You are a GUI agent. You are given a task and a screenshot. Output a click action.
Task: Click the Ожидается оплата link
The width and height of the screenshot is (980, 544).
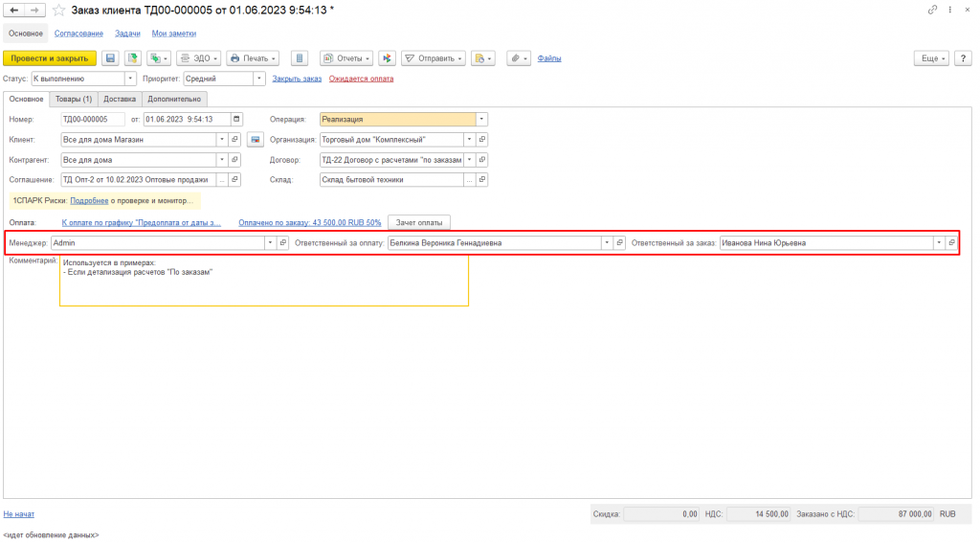click(361, 79)
